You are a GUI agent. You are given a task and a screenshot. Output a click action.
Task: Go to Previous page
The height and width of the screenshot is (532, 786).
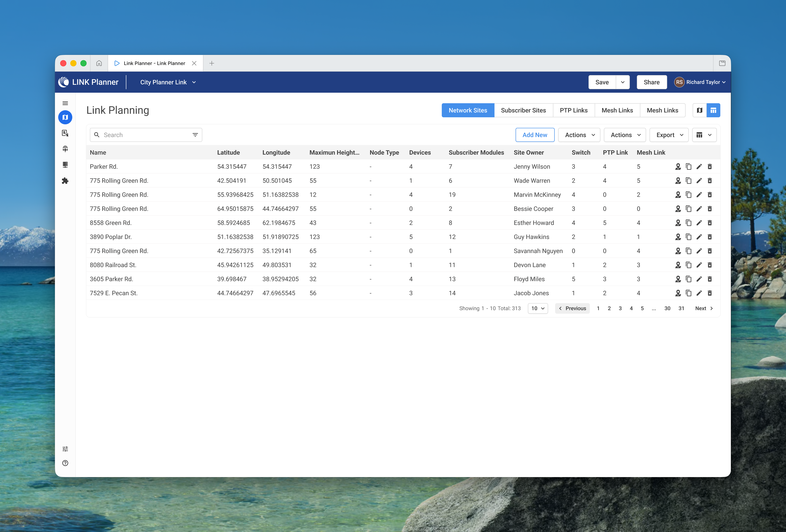pyautogui.click(x=572, y=308)
